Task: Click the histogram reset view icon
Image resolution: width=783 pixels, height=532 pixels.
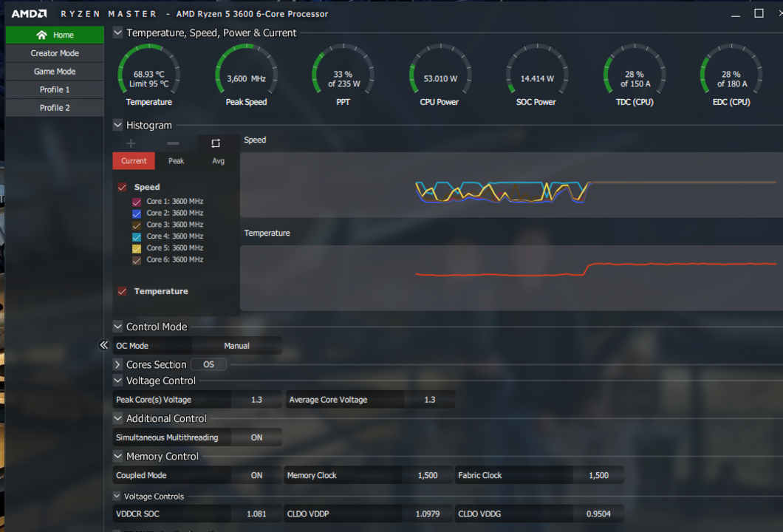Action: [x=216, y=143]
